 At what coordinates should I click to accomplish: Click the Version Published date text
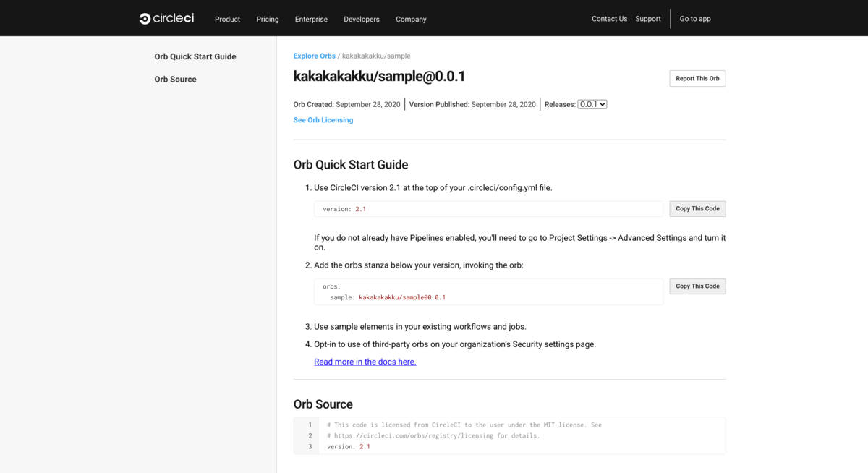click(x=472, y=104)
